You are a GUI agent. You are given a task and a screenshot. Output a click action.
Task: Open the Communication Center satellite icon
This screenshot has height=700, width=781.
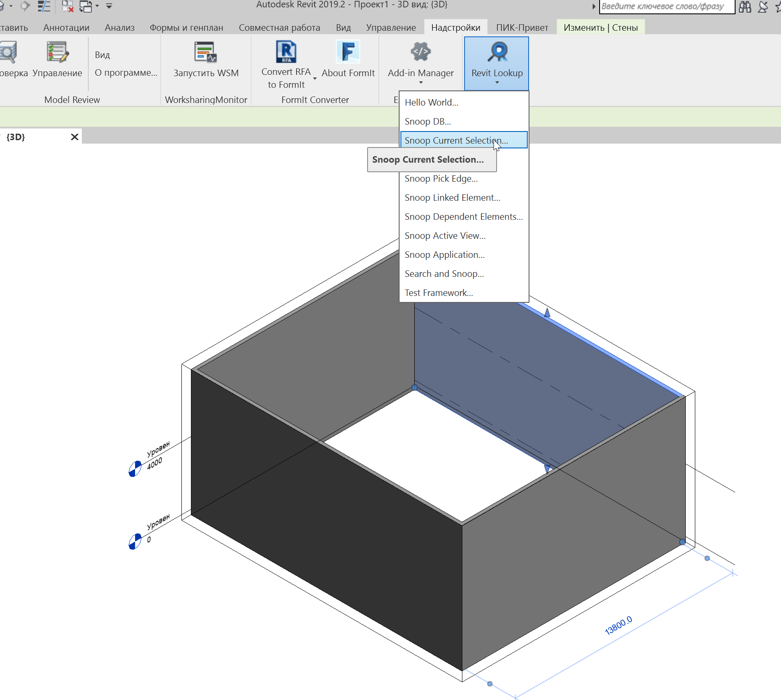coord(763,6)
